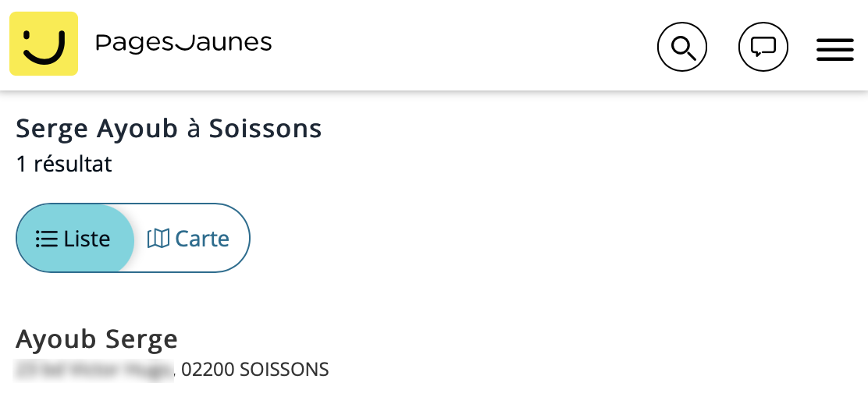Click the 1 résultat count text

click(x=64, y=164)
